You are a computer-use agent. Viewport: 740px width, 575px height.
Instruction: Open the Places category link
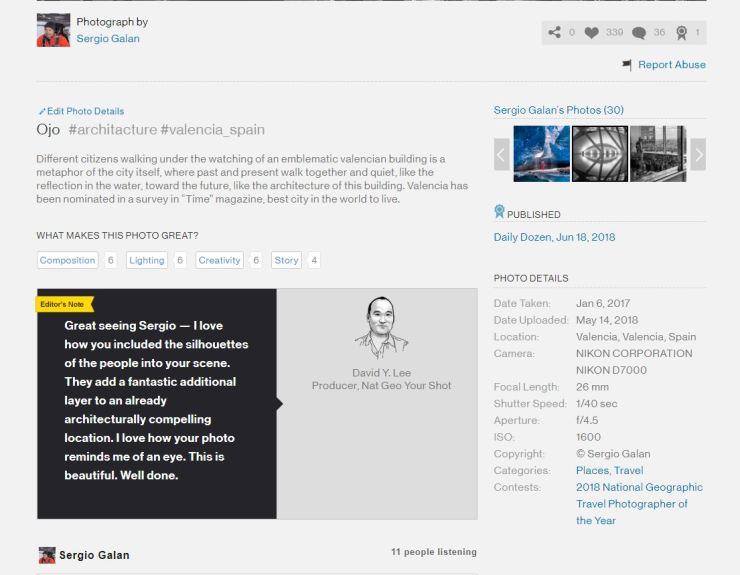[591, 470]
